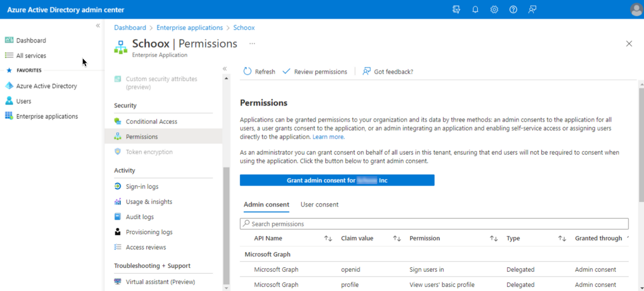Image resolution: width=644 pixels, height=291 pixels.
Task: Click the Schoox enterprise application icon
Action: (121, 47)
